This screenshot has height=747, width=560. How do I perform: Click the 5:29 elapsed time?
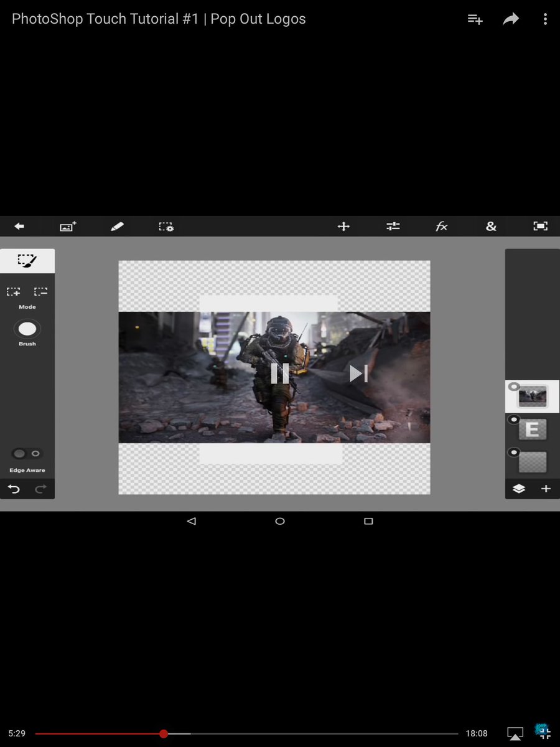click(x=17, y=734)
